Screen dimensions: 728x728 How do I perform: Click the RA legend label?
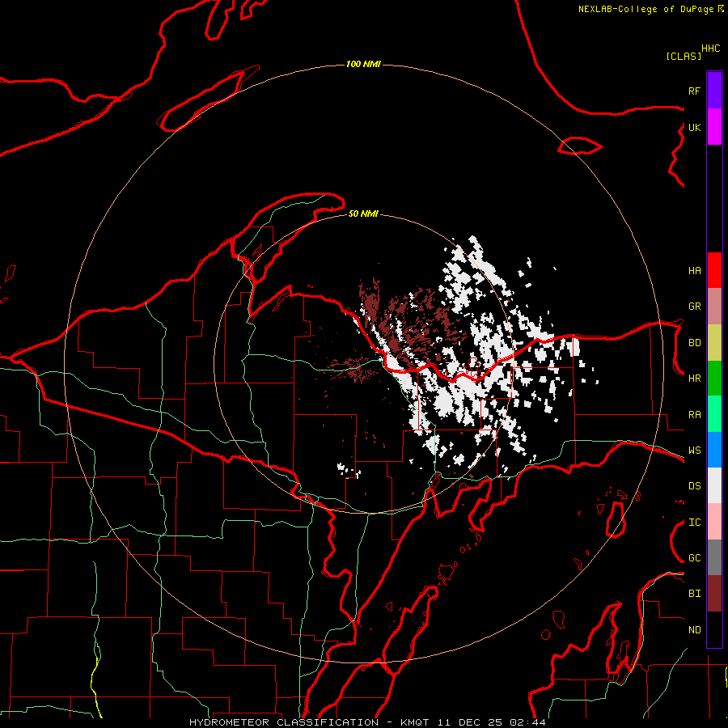[x=694, y=415]
